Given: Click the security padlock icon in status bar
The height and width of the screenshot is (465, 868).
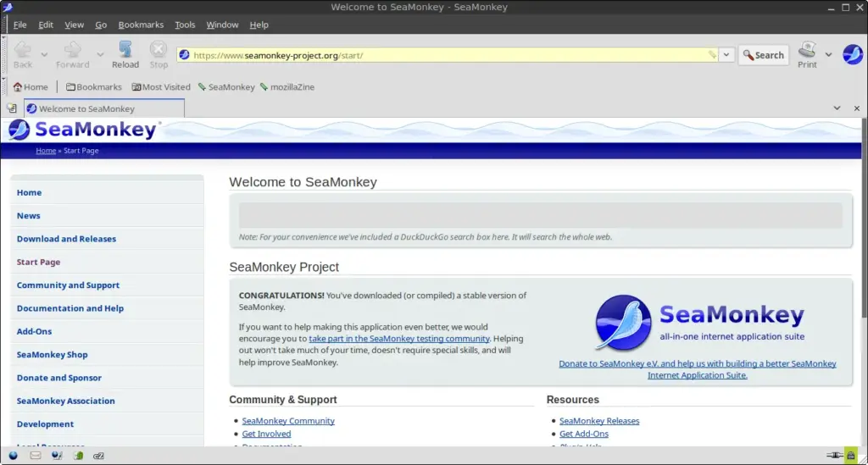Looking at the screenshot, I should click(851, 456).
